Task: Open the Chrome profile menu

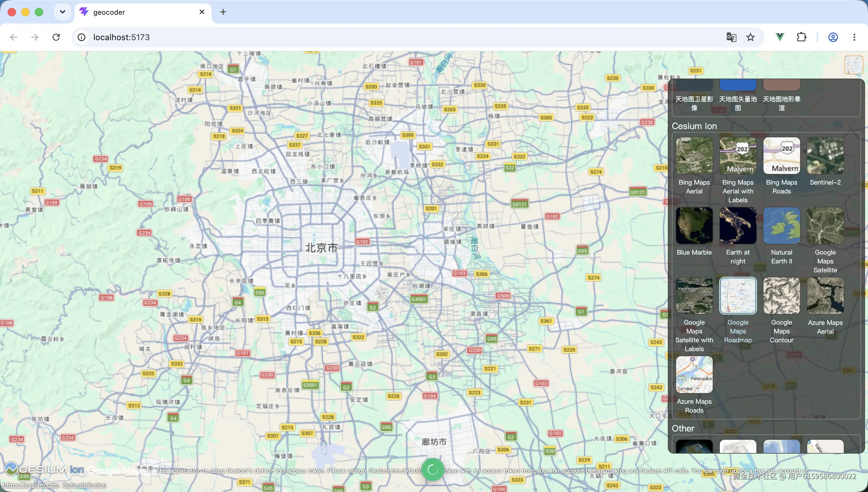Action: 833,37
